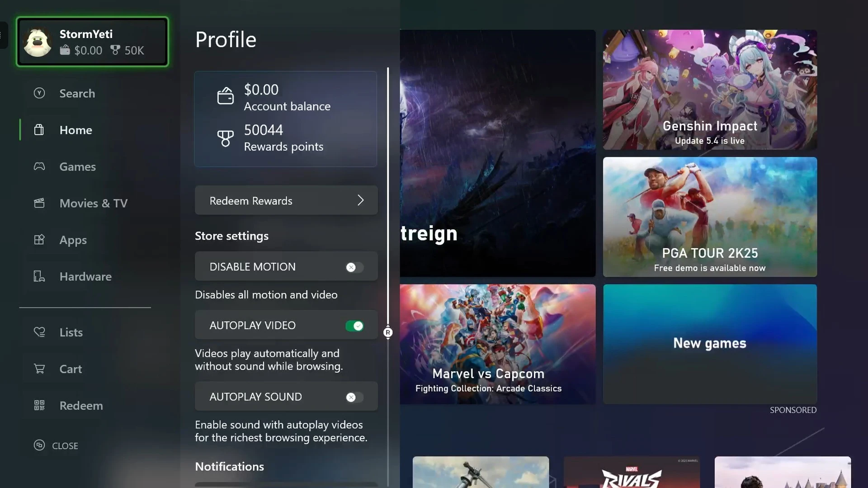Click the Lists heart icon
Image resolution: width=868 pixels, height=488 pixels.
39,332
